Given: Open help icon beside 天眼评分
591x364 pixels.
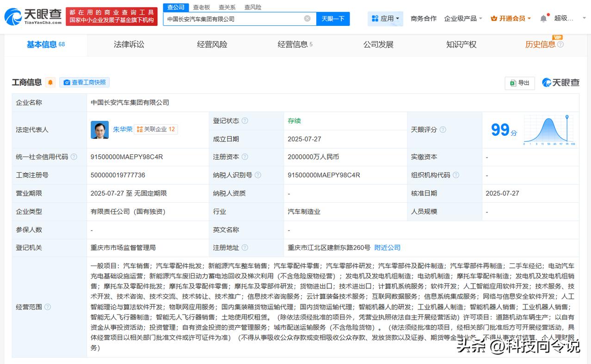Looking at the screenshot, I should (x=443, y=130).
